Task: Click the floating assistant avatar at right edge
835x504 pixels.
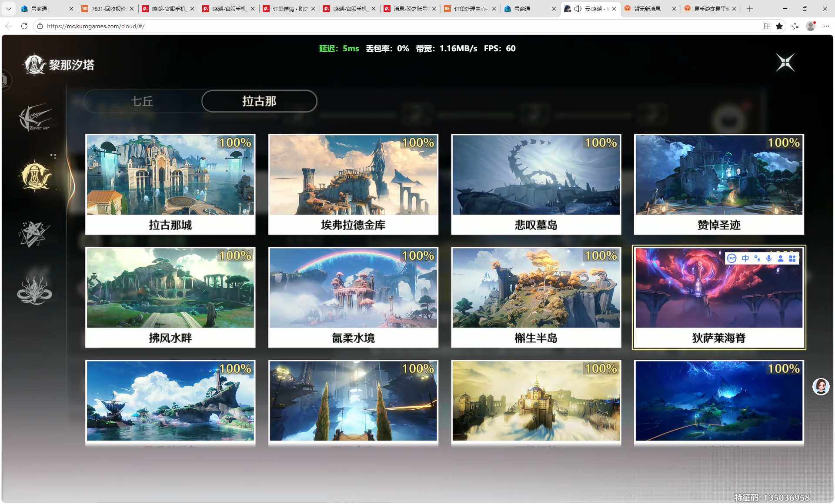Action: (x=821, y=386)
